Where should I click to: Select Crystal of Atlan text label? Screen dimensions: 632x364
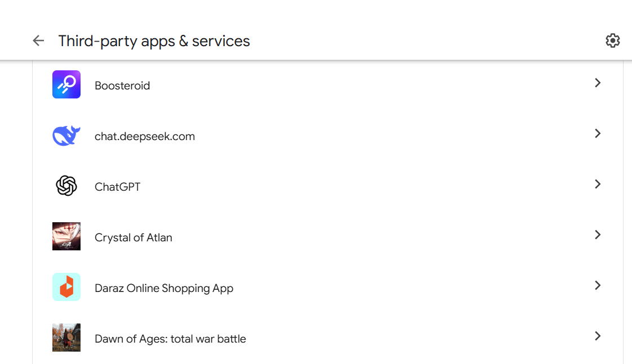tap(133, 237)
